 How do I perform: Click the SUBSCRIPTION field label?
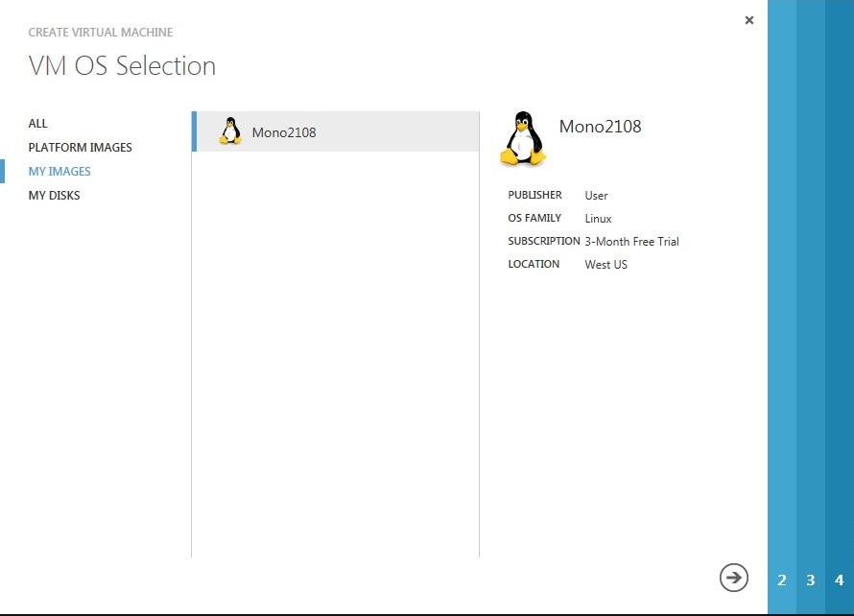543,241
